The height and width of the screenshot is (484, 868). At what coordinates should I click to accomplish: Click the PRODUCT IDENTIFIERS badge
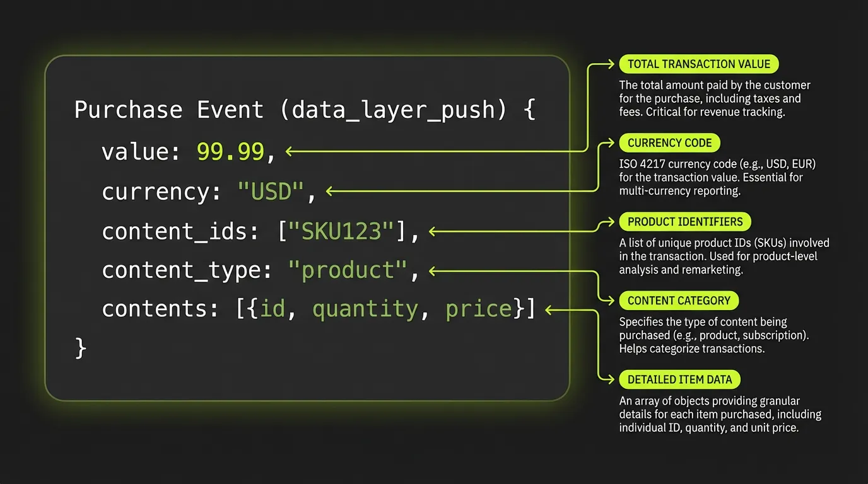click(x=685, y=221)
